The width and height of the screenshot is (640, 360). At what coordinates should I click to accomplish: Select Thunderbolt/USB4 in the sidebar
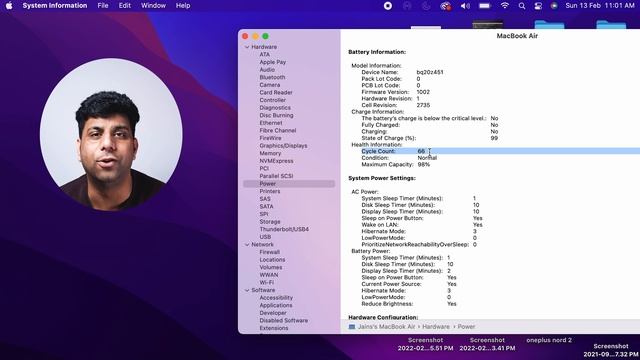284,230
